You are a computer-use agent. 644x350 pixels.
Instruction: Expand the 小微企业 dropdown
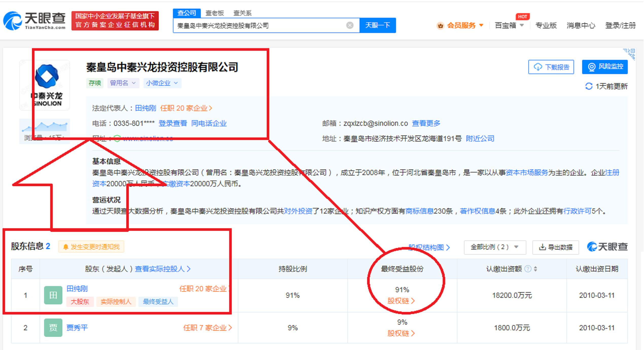coord(162,83)
